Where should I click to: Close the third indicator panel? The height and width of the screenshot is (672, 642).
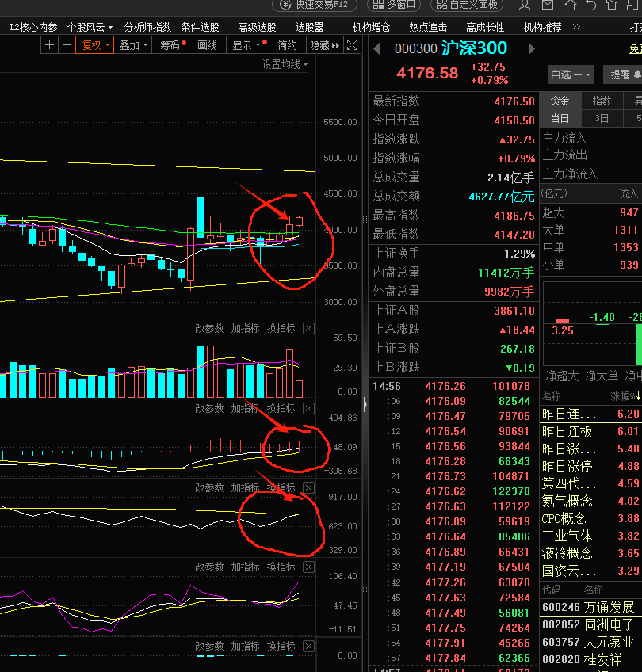(308, 487)
